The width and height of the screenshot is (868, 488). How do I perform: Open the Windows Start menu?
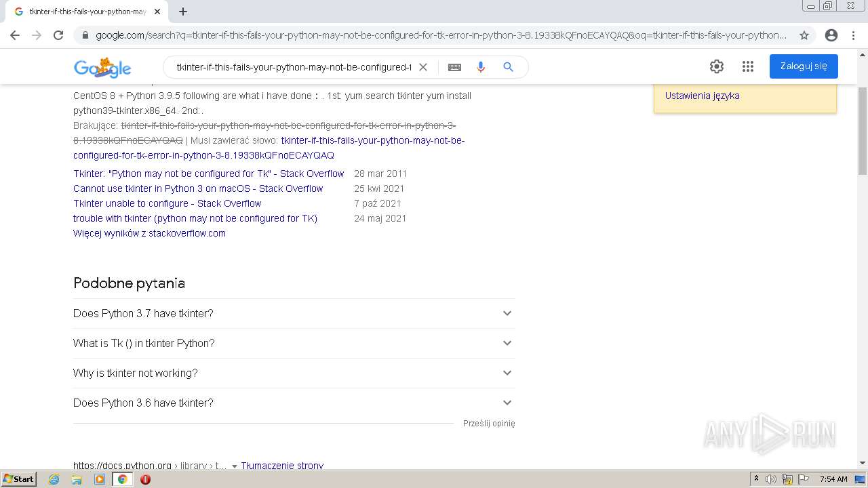pos(18,479)
